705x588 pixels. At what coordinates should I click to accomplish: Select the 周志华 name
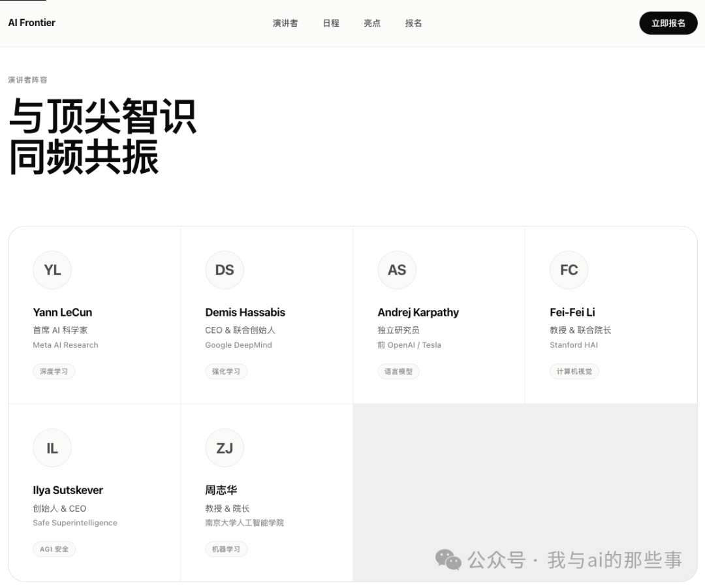pos(221,489)
